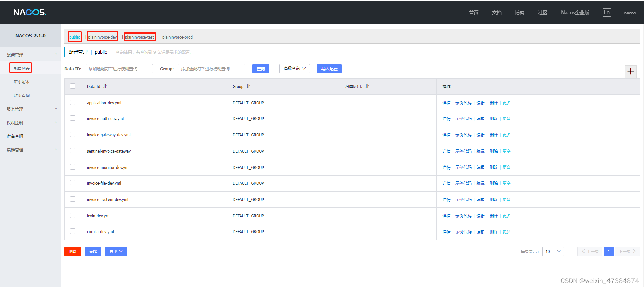Click page 1 in pagination
Image resolution: width=644 pixels, height=287 pixels.
click(609, 251)
